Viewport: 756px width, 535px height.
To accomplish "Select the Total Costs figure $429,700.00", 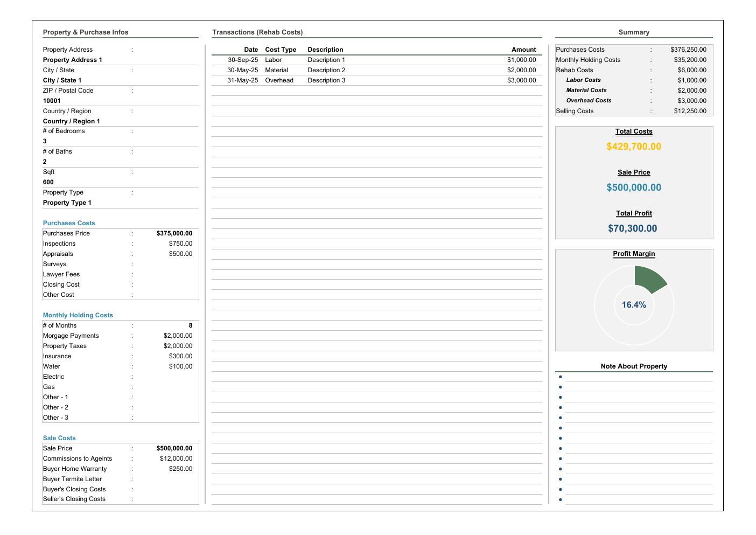I will 634,147.
